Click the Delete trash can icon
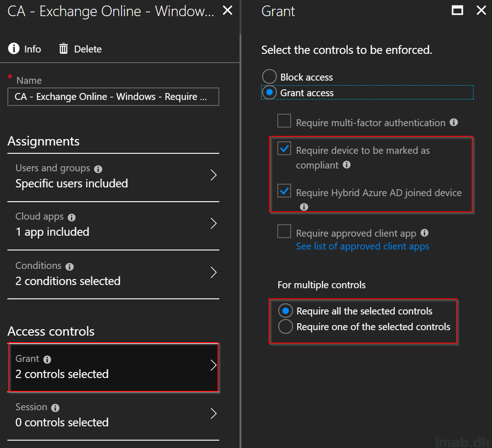492x448 pixels. click(64, 49)
